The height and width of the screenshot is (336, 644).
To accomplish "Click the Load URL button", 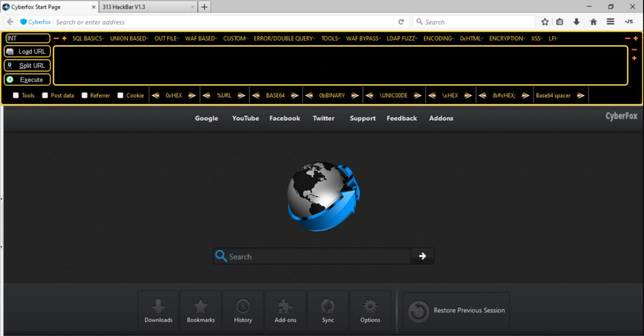I will tap(27, 52).
